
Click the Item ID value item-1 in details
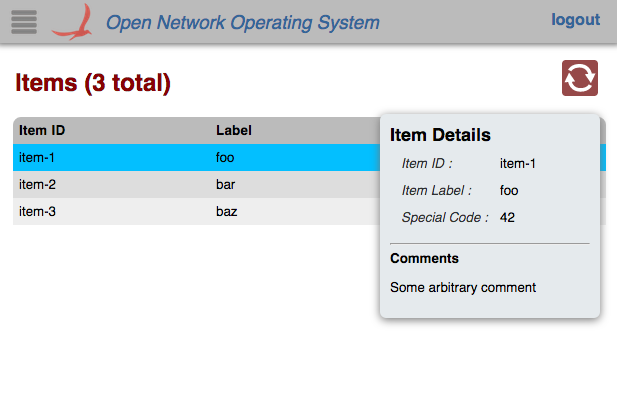coord(518,164)
